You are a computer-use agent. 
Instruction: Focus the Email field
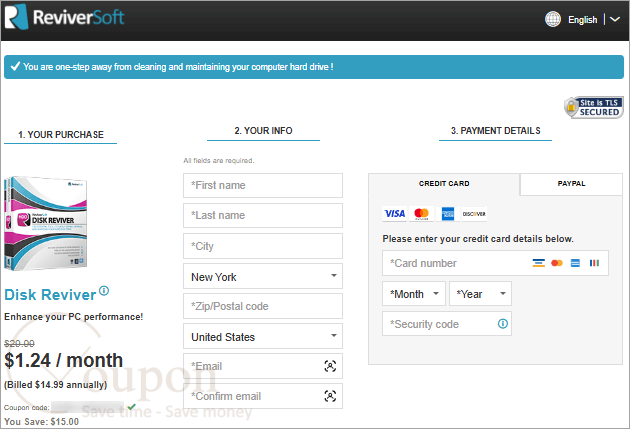tap(263, 366)
